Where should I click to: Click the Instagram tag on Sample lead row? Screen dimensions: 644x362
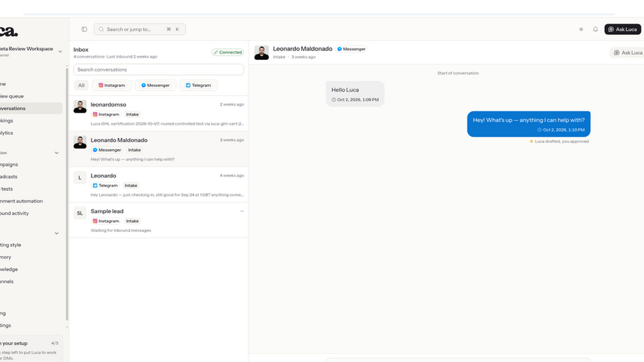pos(106,221)
